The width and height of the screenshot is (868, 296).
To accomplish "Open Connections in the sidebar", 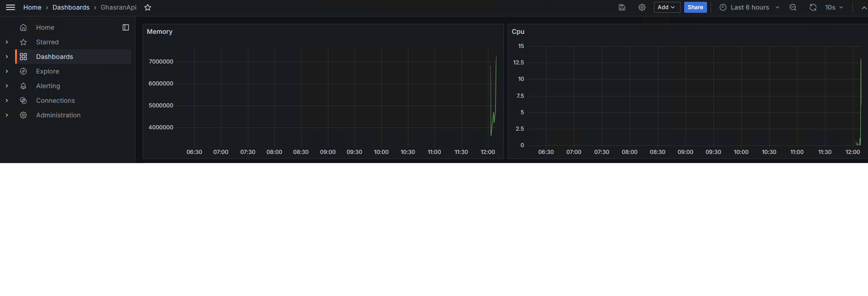I will coord(55,100).
